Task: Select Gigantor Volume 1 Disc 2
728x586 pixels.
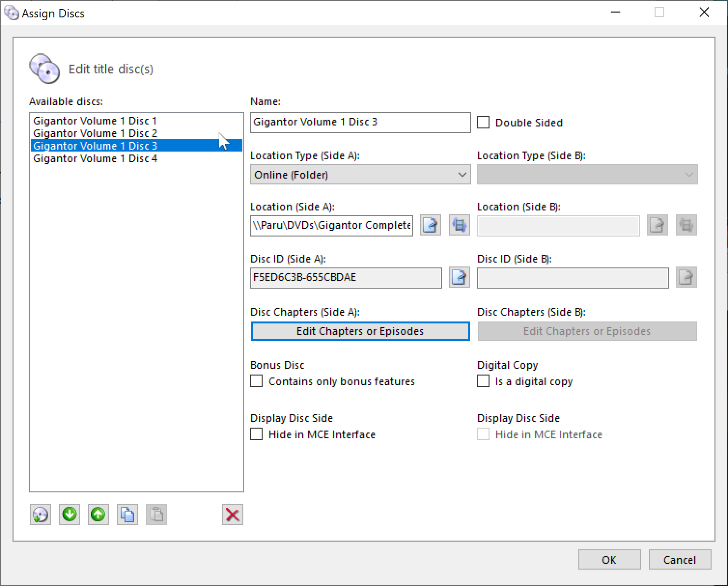Action: (137, 133)
